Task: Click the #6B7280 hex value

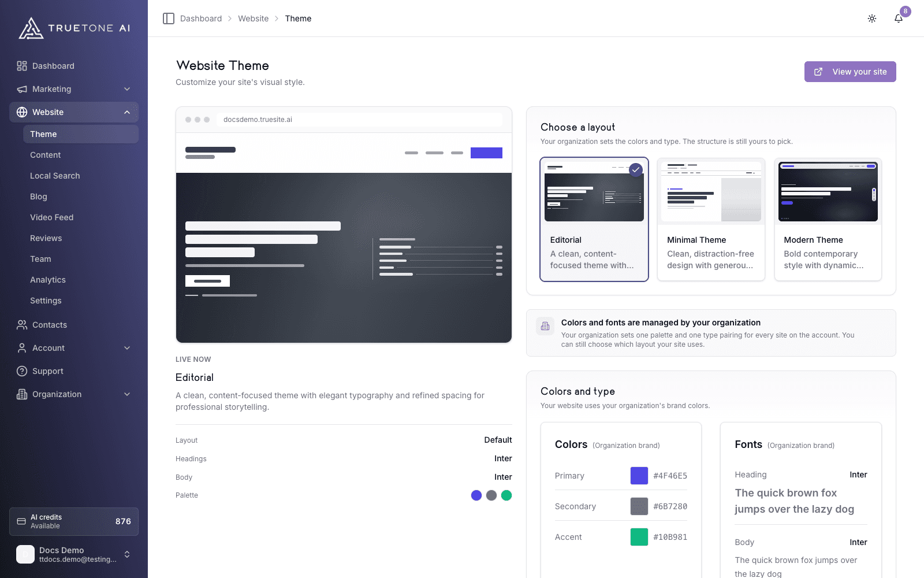Action: (x=670, y=506)
